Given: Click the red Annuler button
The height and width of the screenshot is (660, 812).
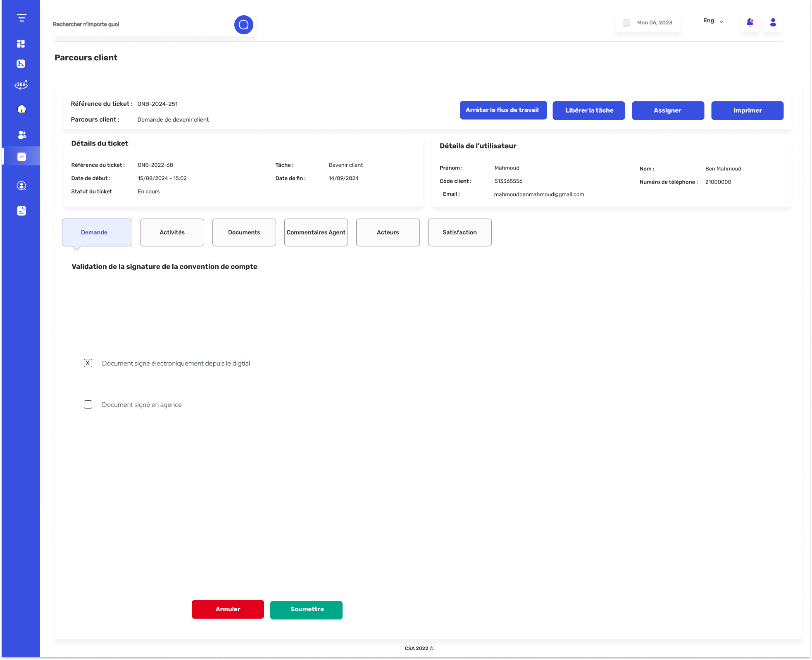Looking at the screenshot, I should 228,610.
